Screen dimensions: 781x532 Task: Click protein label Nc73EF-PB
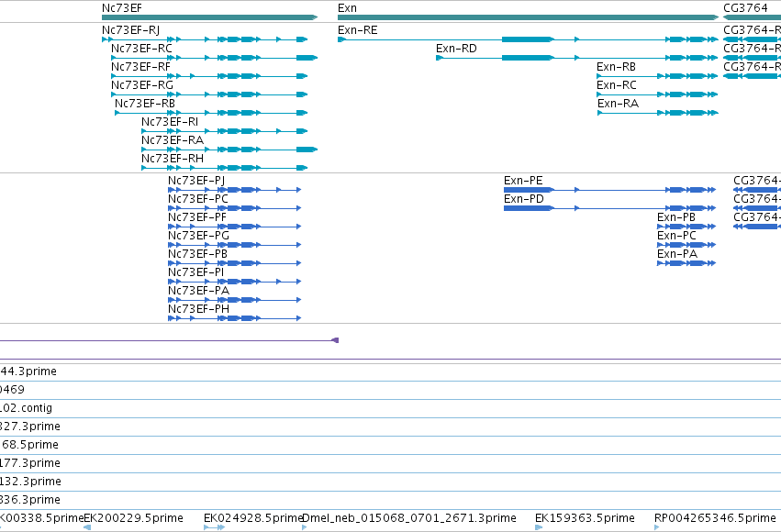(x=197, y=254)
